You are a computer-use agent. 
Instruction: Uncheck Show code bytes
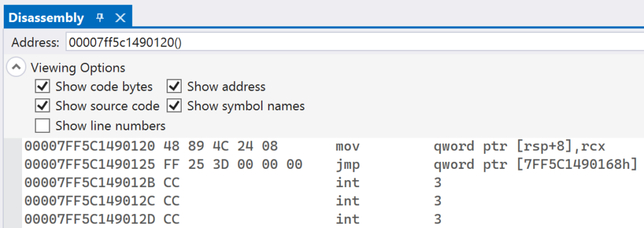[42, 87]
